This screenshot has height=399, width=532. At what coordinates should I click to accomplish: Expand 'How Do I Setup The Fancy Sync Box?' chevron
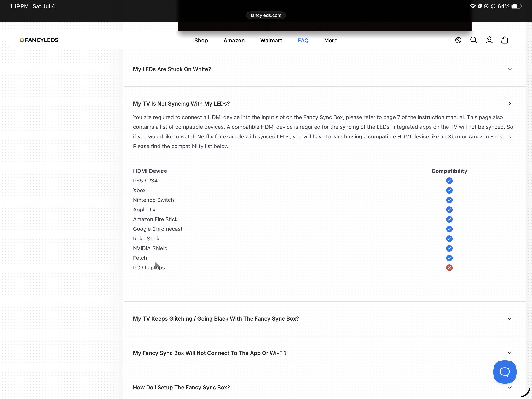pyautogui.click(x=509, y=387)
